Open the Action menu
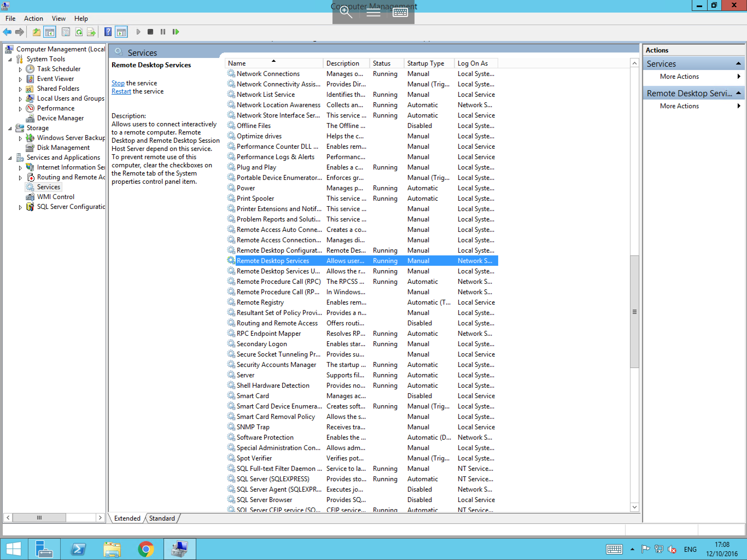Viewport: 747px width, 560px height. (x=33, y=19)
